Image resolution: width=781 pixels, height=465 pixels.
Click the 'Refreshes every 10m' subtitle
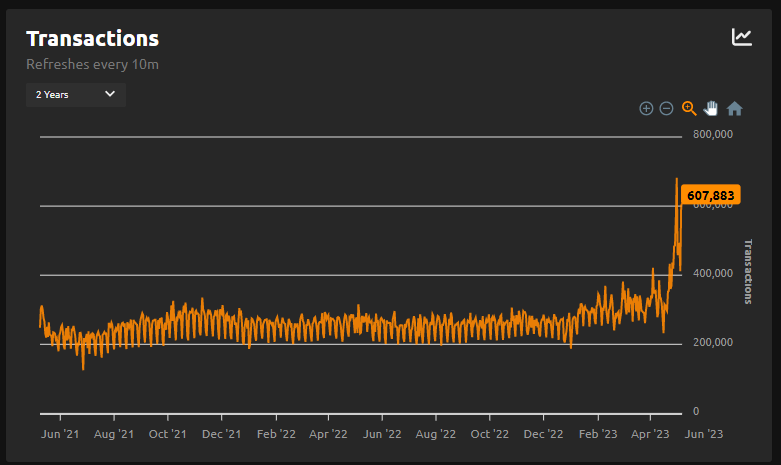tap(93, 65)
